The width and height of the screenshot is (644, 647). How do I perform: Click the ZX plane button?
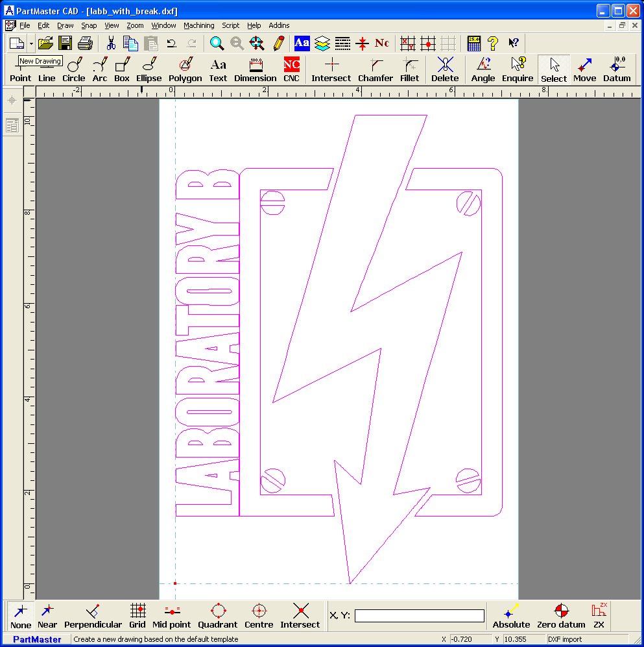point(599,616)
